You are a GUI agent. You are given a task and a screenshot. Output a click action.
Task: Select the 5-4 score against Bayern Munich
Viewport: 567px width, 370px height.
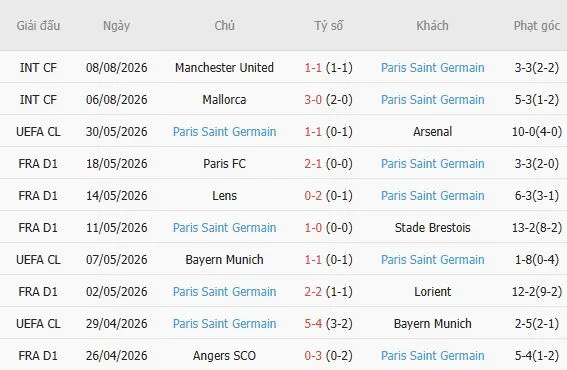[313, 323]
